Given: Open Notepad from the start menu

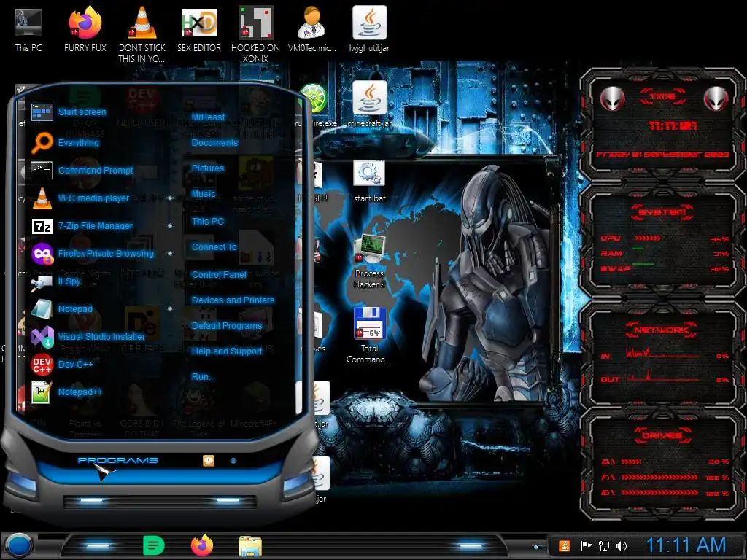Looking at the screenshot, I should pyautogui.click(x=61, y=308).
